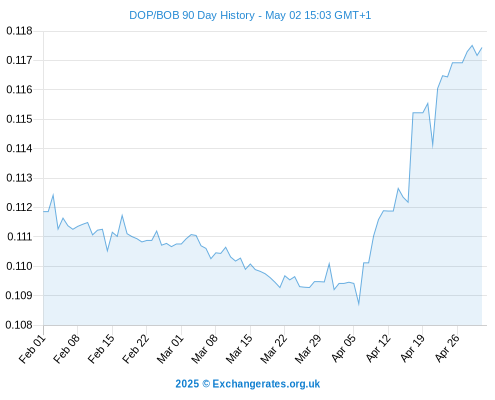Select the Feb 22 date label
The image size is (495, 400).
[136, 348]
